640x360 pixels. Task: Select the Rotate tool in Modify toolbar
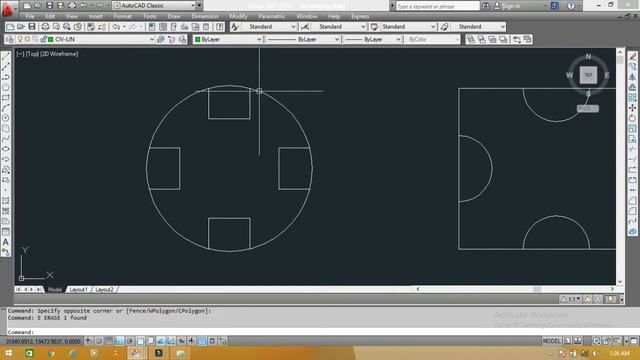pos(632,118)
